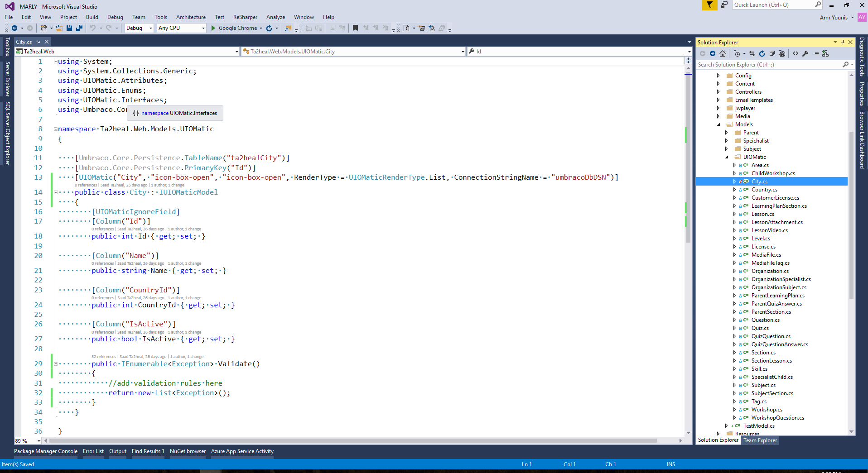Save the current file with Save icon
Screen dimensions: 868x473
[69, 28]
